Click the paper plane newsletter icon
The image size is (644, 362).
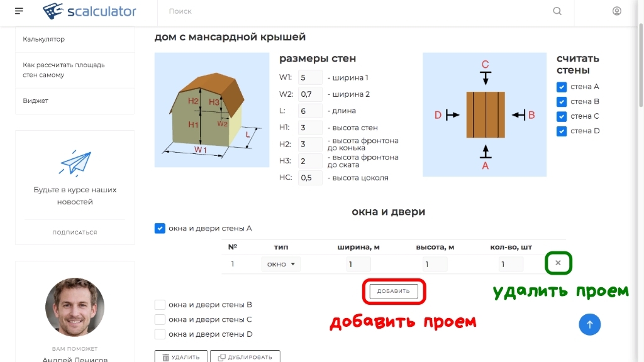(x=75, y=162)
